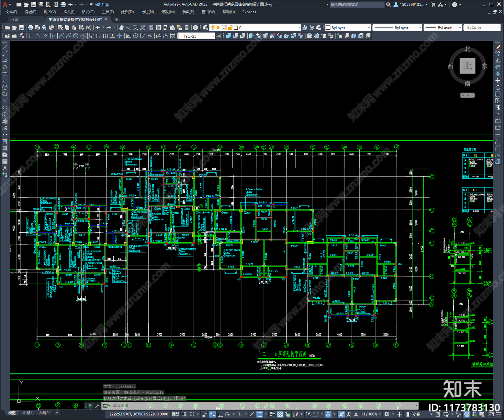Click the 共享 share button
This screenshot has height=420, width=504.
tap(102, 4)
